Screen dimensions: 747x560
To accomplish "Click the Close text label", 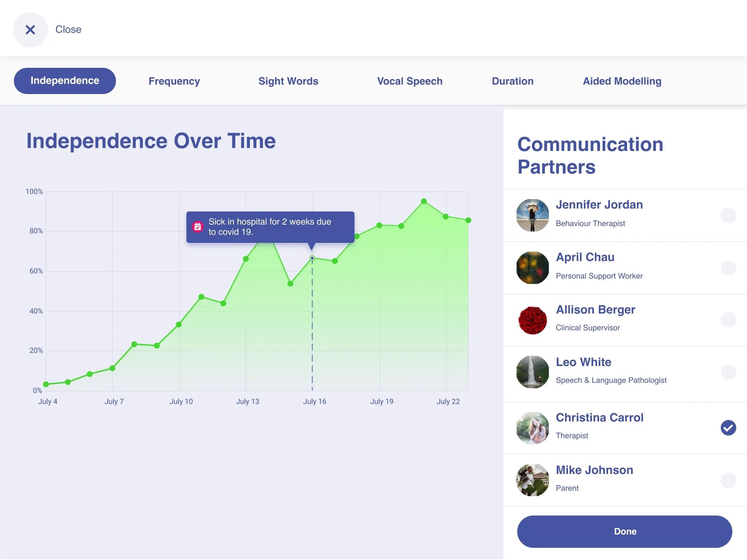I will (68, 30).
